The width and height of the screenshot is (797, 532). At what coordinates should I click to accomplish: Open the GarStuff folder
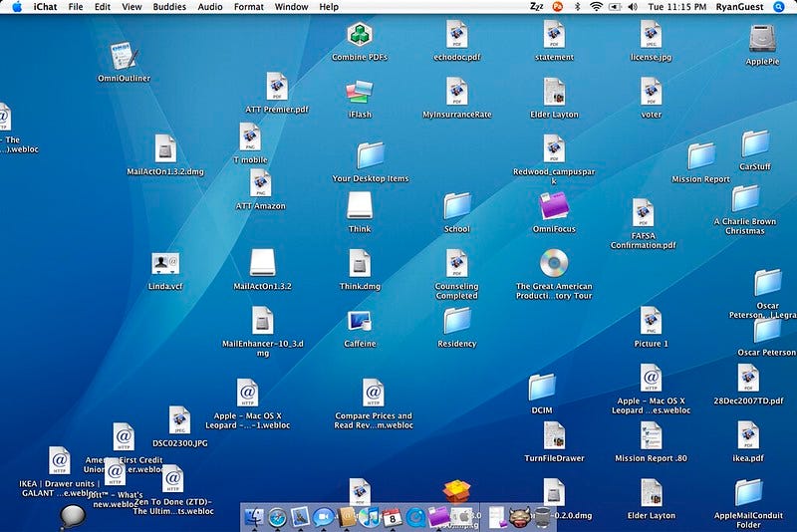(755, 143)
